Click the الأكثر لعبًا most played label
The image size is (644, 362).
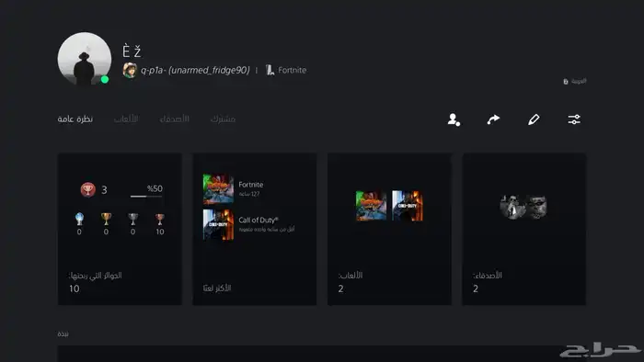click(x=217, y=288)
